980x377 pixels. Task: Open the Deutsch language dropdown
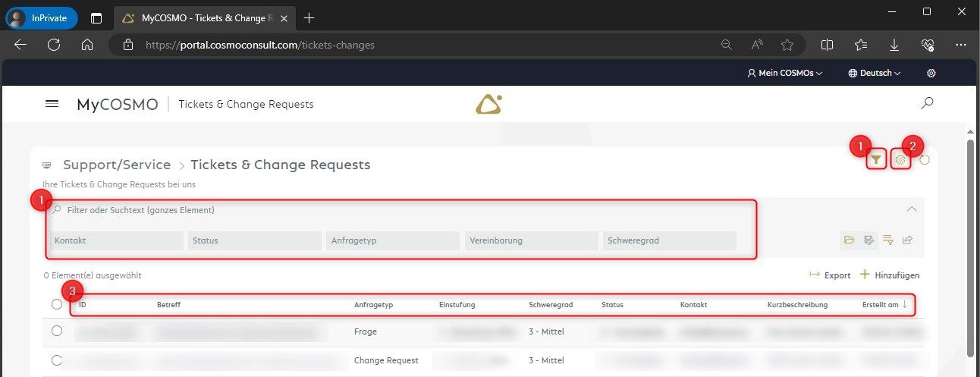click(x=875, y=74)
